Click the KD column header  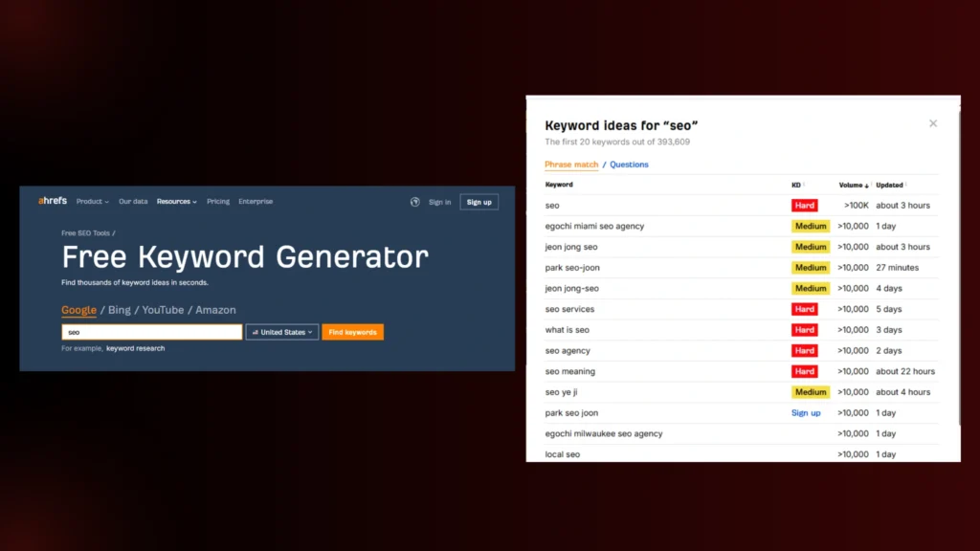pyautogui.click(x=796, y=185)
